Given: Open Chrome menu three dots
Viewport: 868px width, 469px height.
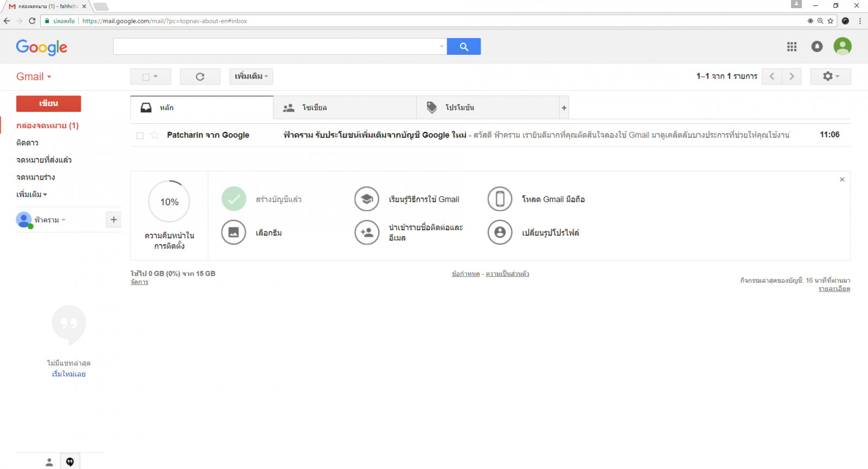Looking at the screenshot, I should point(860,21).
